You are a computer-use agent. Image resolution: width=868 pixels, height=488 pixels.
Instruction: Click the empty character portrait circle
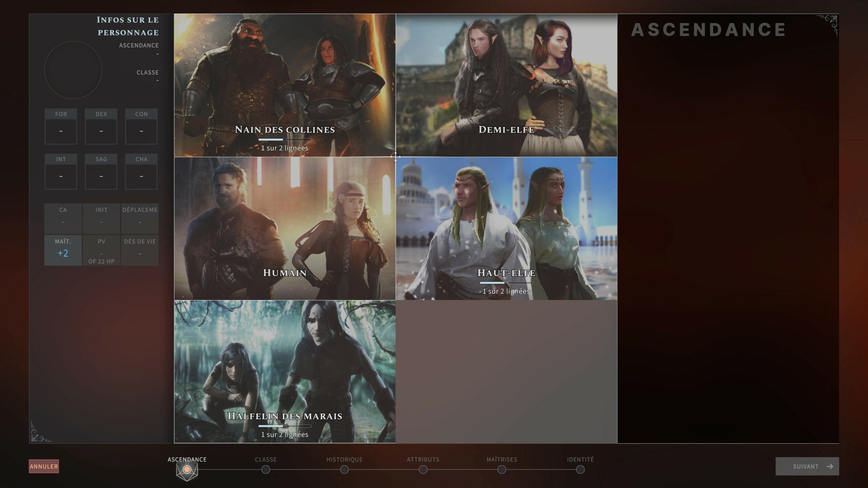(73, 70)
